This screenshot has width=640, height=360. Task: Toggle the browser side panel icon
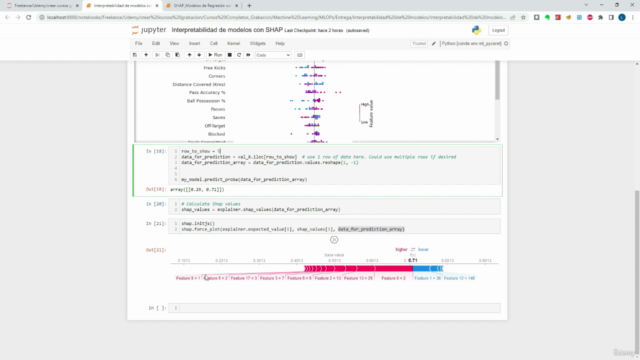click(611, 18)
